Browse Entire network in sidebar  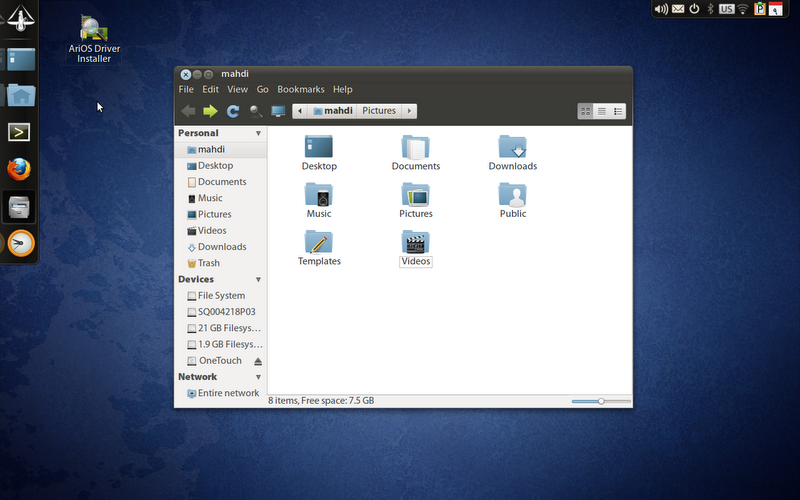(x=220, y=393)
